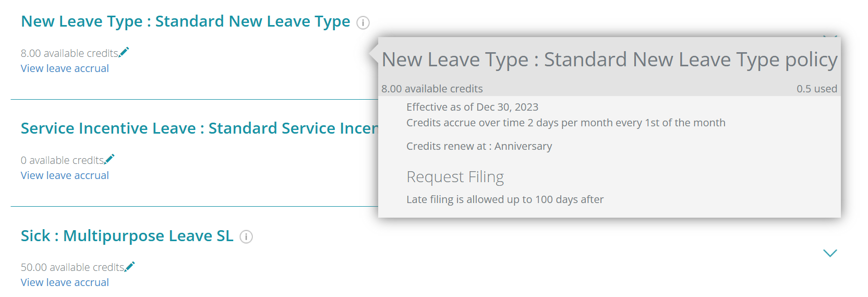Open View leave accrual under Sick leave

point(65,282)
